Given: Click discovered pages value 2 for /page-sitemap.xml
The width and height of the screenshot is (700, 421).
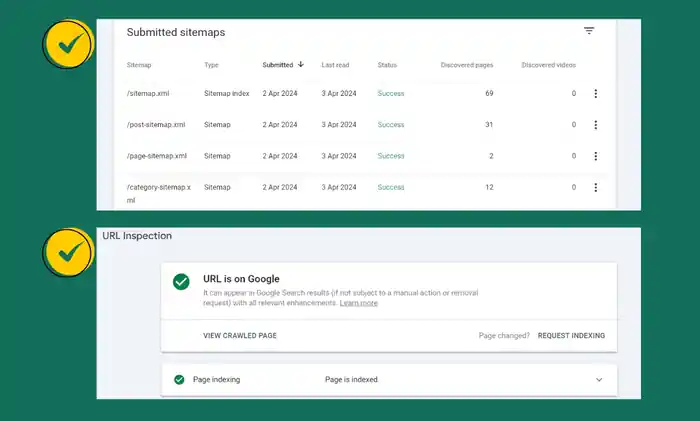Looking at the screenshot, I should point(491,156).
